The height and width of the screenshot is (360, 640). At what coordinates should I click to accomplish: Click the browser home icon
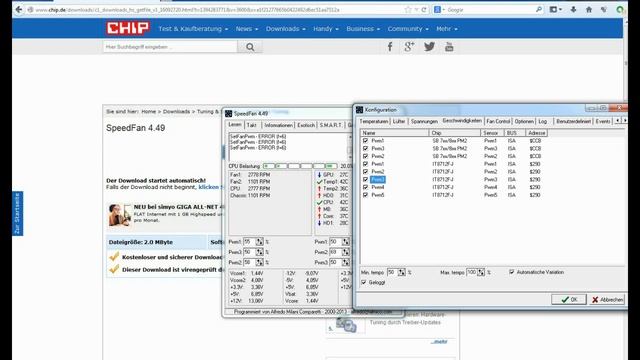point(589,9)
